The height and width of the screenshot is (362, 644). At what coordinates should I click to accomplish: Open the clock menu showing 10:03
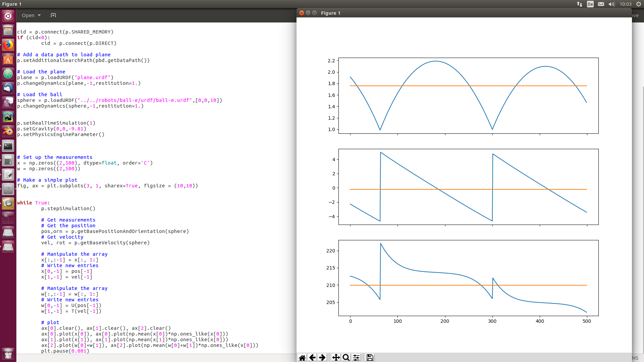pyautogui.click(x=626, y=4)
